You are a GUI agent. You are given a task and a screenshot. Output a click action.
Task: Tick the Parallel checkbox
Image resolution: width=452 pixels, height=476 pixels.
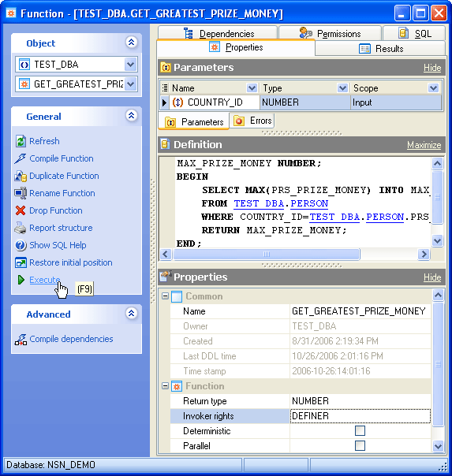point(360,445)
